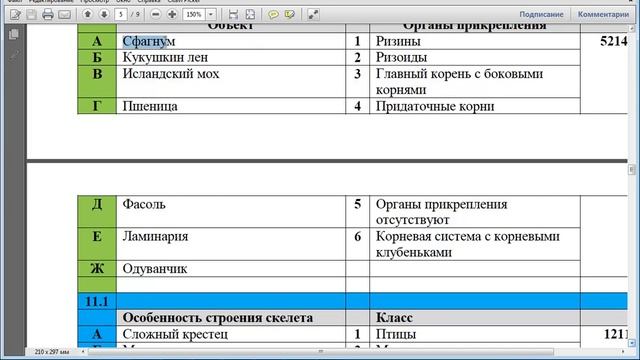The height and width of the screenshot is (360, 640).
Task: Click the cell Сложный крестец
Action: click(x=175, y=334)
